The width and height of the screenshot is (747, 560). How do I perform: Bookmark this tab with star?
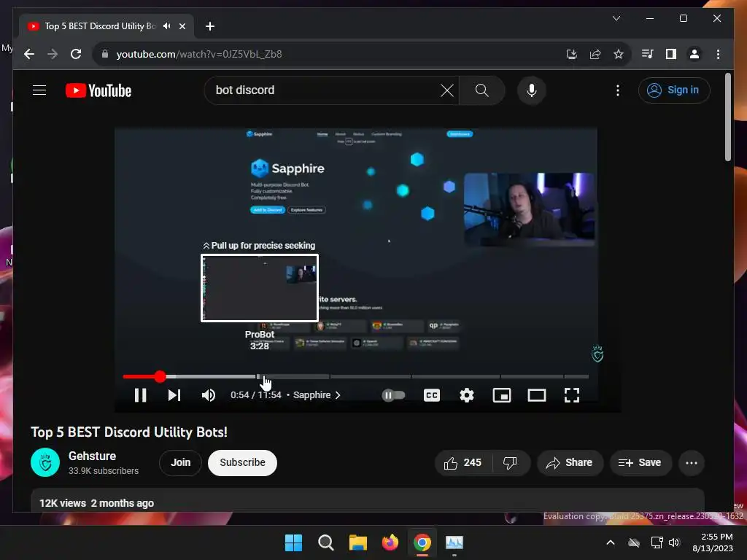[x=619, y=54]
